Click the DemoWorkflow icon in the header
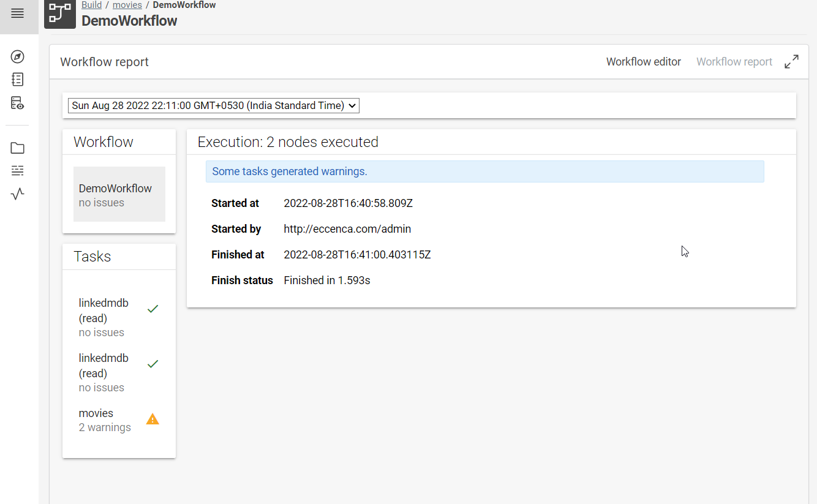This screenshot has width=817, height=504. 59,13
